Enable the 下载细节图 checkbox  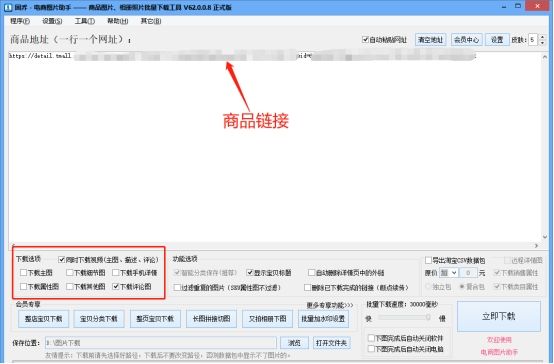70,272
